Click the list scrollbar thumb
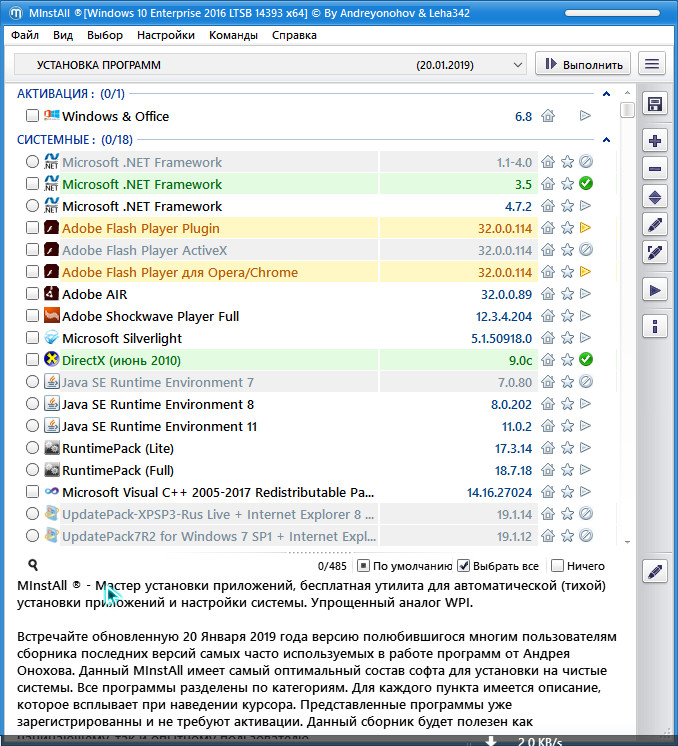 click(627, 110)
